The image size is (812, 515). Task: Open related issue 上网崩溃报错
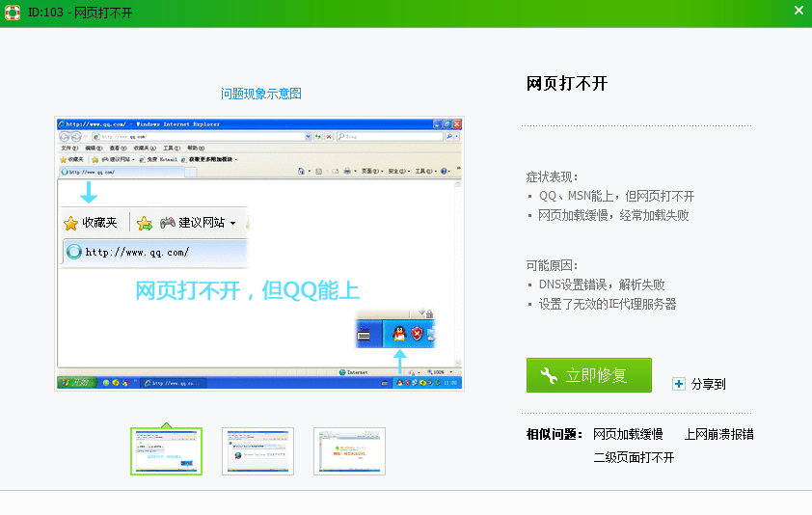(x=718, y=434)
